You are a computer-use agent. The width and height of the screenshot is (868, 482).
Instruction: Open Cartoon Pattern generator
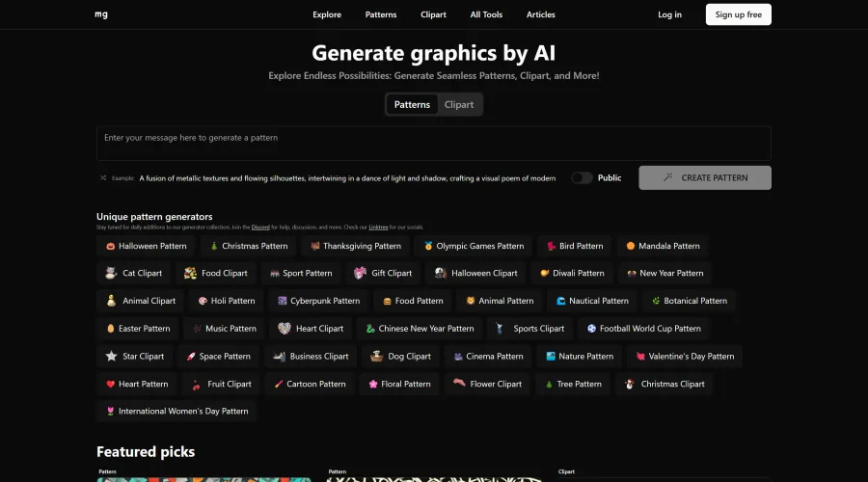pos(310,384)
